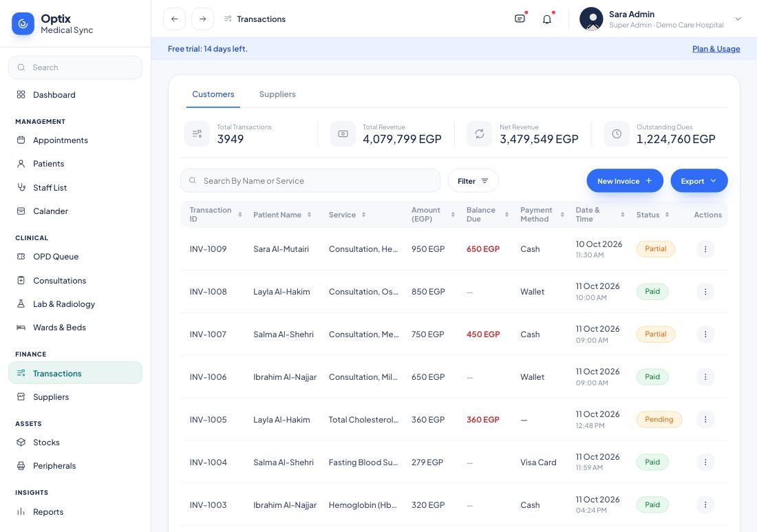Expand the Sara Admin account dropdown chevron
757x532 pixels.
738,19
